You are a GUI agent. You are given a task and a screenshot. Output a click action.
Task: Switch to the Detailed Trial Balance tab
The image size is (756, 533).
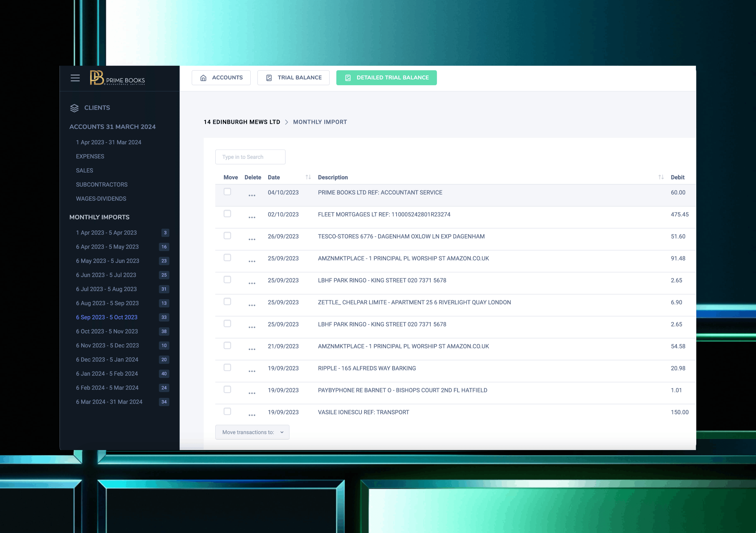click(387, 78)
